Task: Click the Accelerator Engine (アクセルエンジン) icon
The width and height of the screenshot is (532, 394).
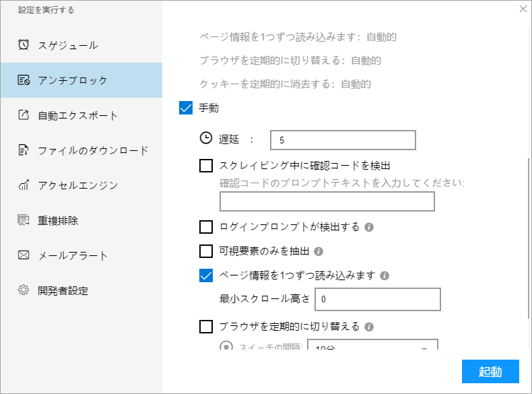Action: [24, 185]
